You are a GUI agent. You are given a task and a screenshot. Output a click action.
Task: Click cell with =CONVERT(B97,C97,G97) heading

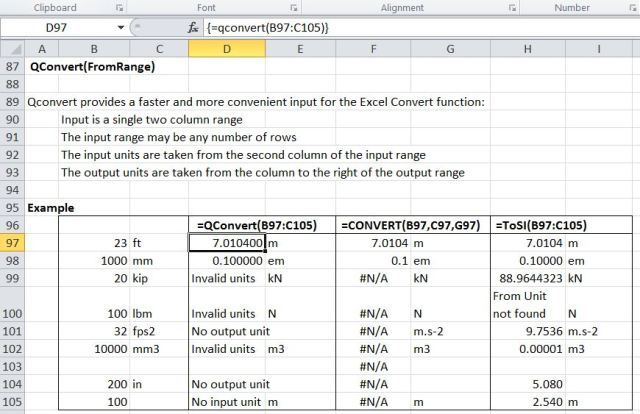tap(411, 225)
